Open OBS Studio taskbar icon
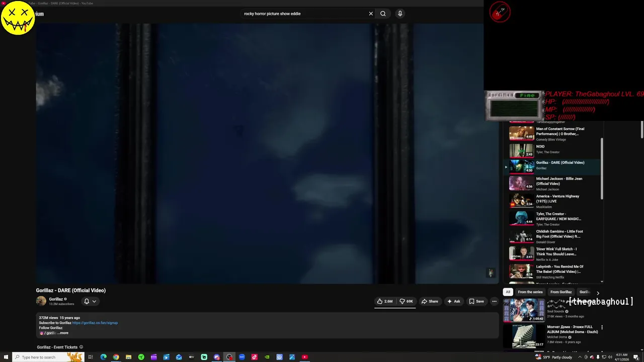 (229, 357)
